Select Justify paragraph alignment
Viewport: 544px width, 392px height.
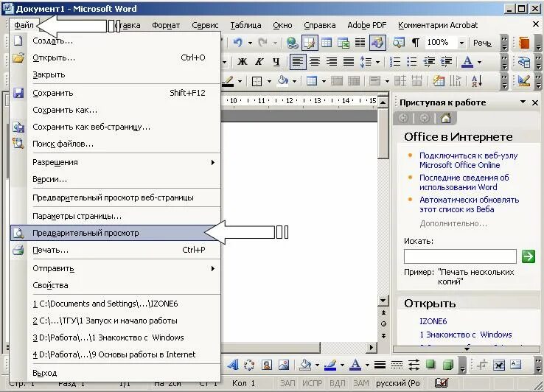[349, 62]
